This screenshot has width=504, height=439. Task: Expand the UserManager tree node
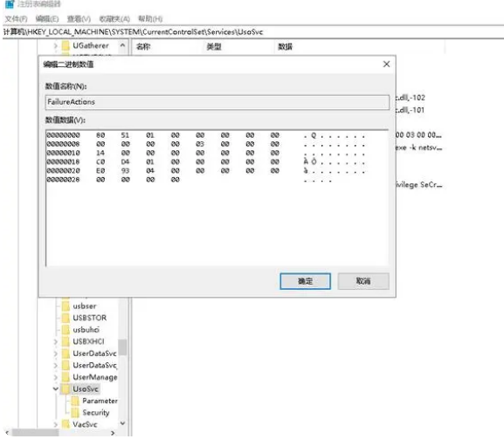pos(55,377)
